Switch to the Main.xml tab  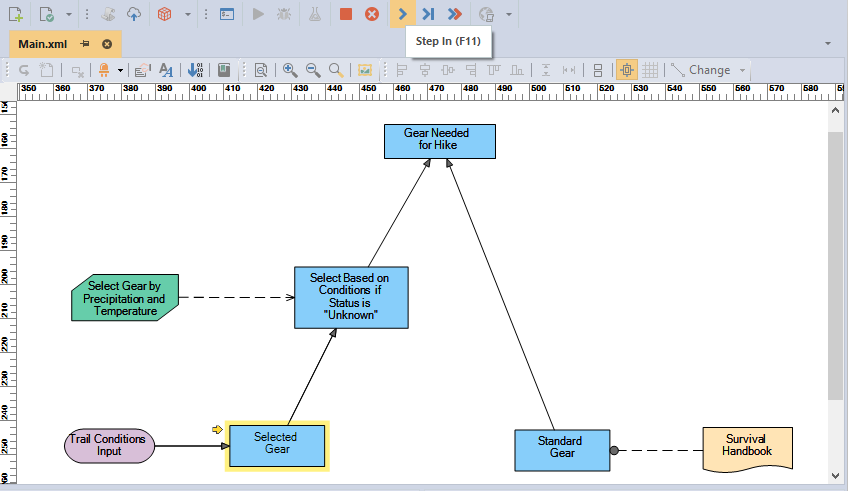[43, 44]
